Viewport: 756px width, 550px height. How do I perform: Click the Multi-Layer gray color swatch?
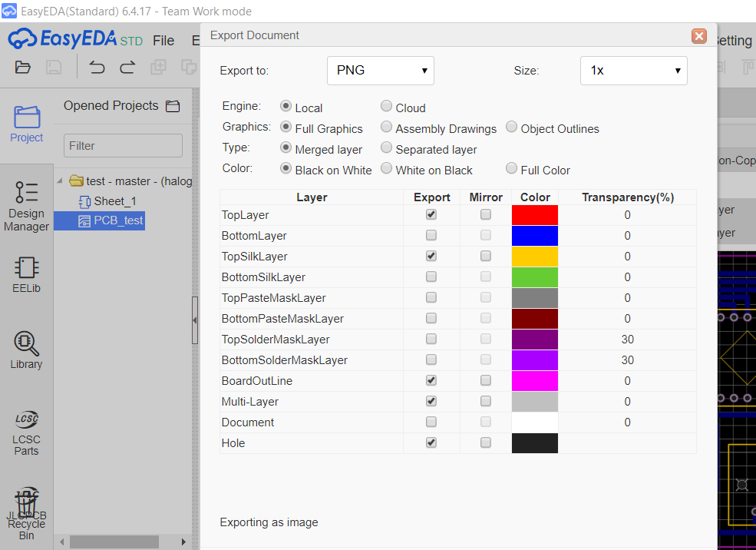(535, 402)
